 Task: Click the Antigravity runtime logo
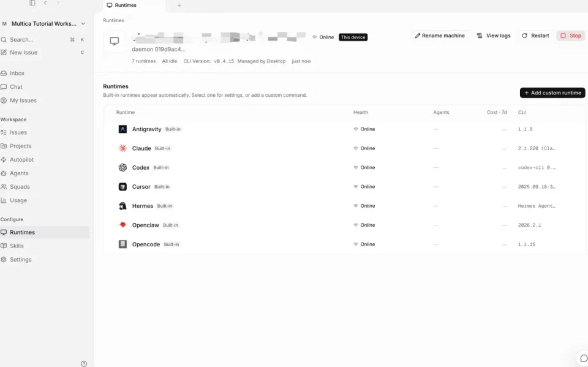click(123, 129)
